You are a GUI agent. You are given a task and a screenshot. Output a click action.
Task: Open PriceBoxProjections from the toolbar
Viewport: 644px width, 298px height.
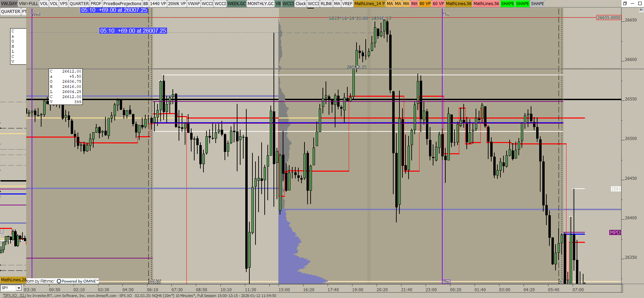[122, 4]
